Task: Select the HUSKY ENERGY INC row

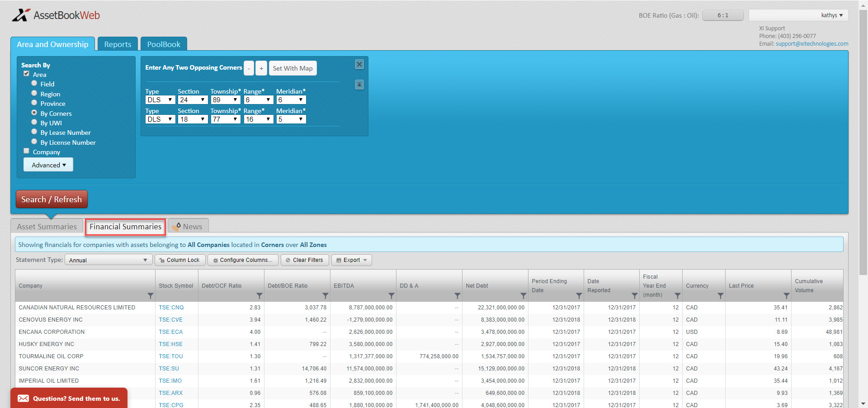Action: tap(429, 344)
